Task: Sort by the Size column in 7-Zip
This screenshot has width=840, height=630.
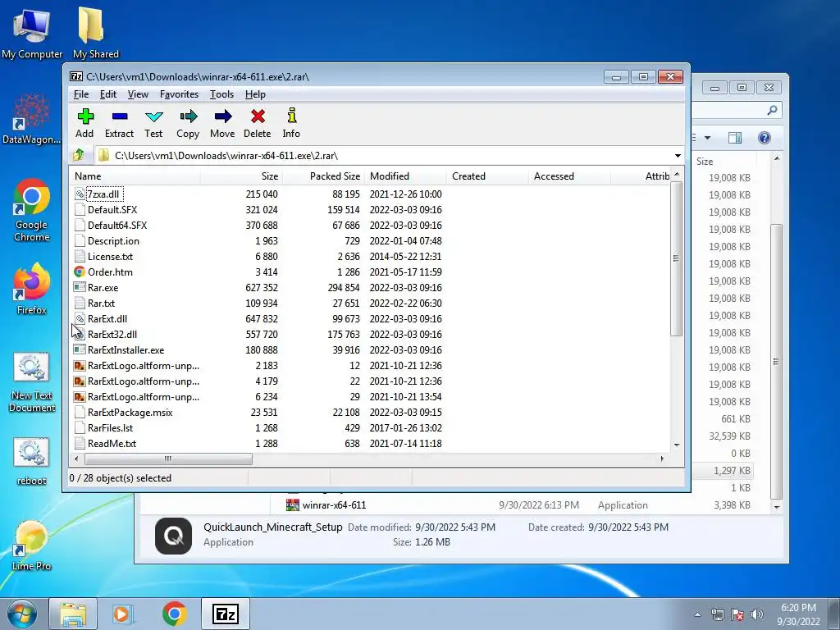Action: point(242,176)
